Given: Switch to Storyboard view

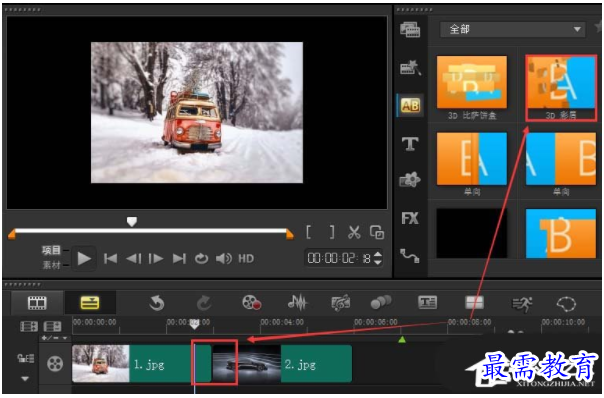Looking at the screenshot, I should 37,303.
